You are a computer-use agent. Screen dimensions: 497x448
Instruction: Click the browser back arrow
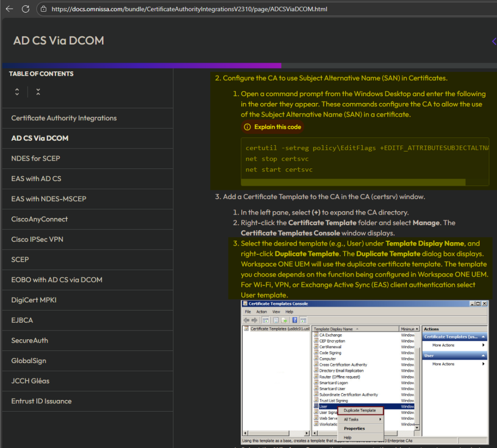9,9
